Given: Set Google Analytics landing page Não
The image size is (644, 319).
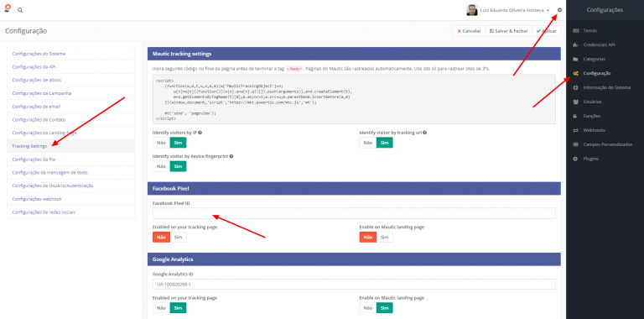Looking at the screenshot, I should (x=367, y=308).
